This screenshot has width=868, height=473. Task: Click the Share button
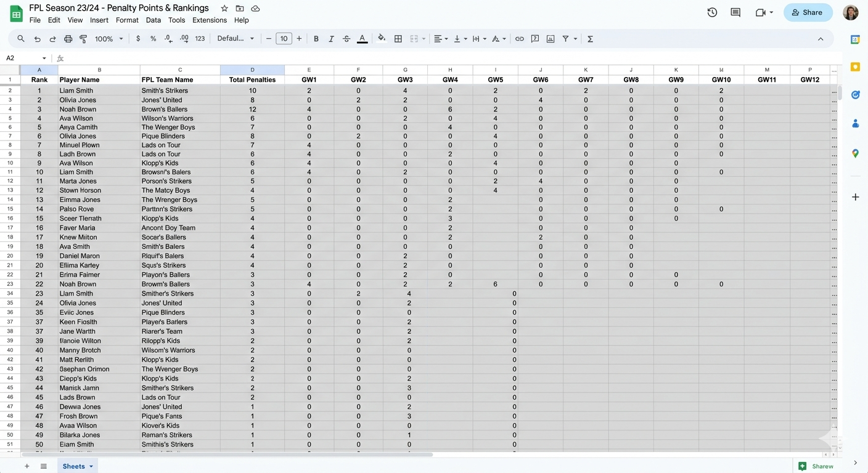tap(808, 12)
